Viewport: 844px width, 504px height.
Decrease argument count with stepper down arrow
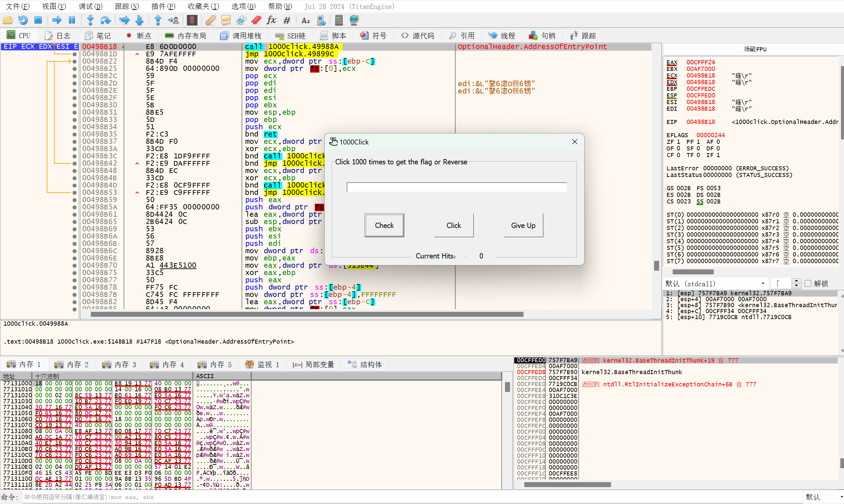tap(797, 286)
